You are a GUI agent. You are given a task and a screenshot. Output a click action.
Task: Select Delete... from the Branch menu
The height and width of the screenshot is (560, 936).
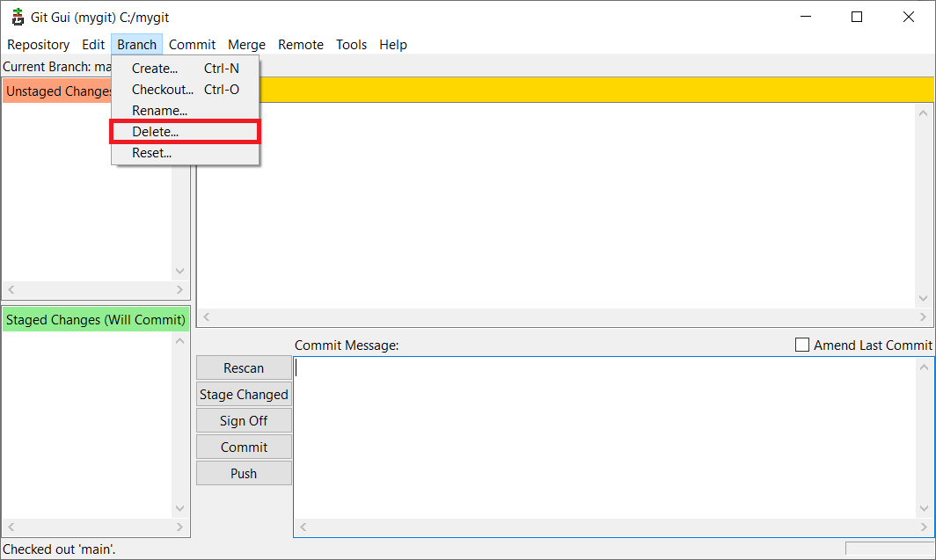[155, 132]
